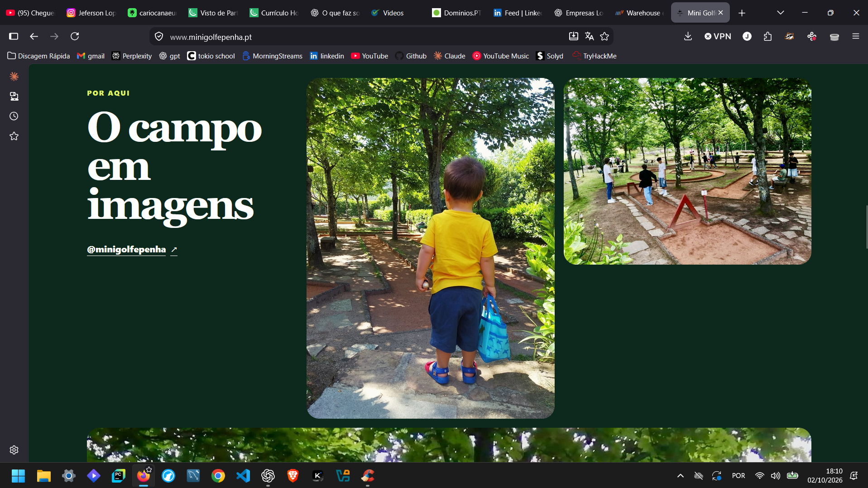Switch to cariocanaeu tab

click(x=153, y=13)
